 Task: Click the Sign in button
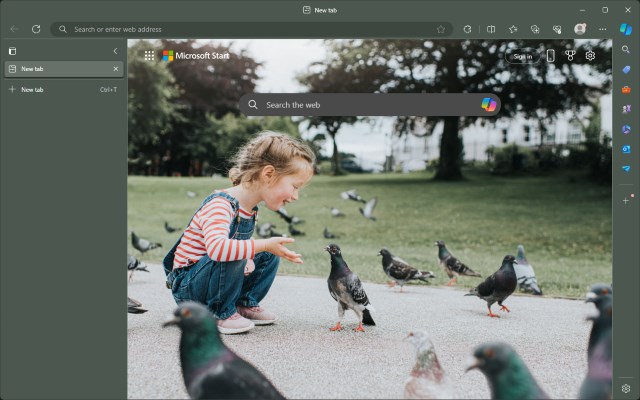[523, 56]
